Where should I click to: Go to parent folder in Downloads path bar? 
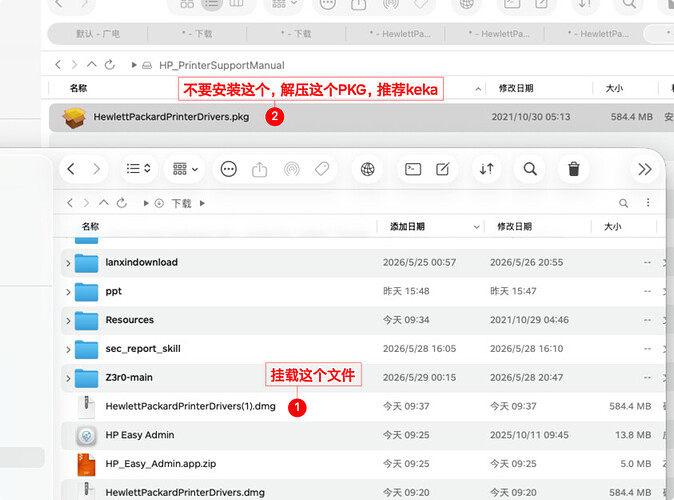coord(104,203)
